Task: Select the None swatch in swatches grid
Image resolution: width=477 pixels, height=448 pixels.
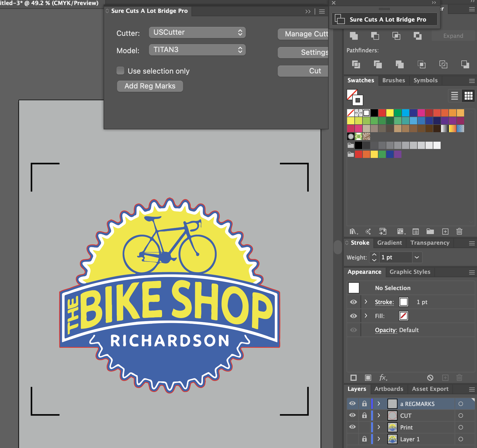Action: pos(351,113)
